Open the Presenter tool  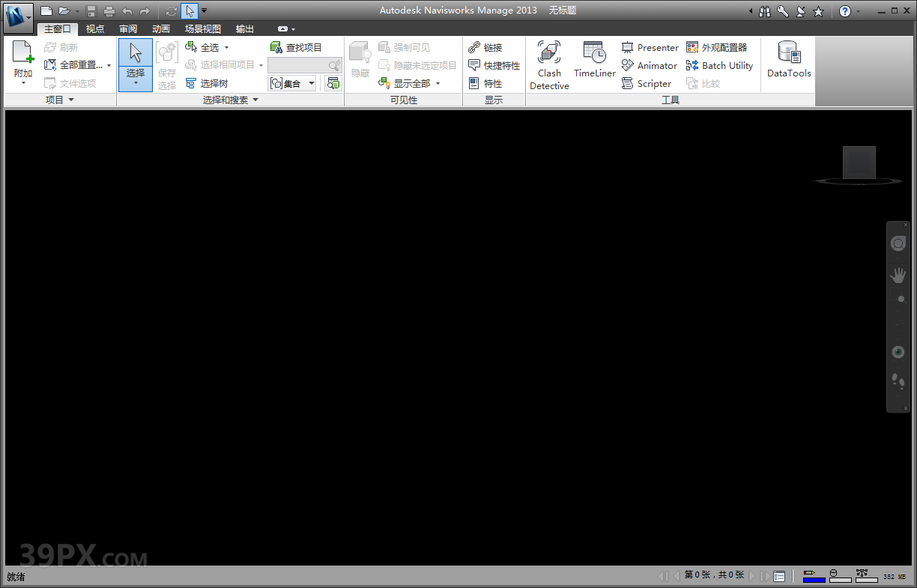tap(650, 47)
